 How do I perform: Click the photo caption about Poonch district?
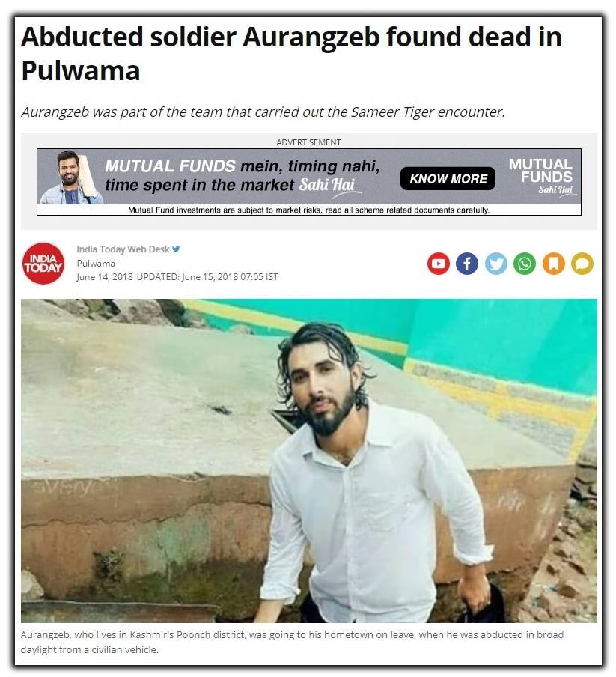point(292,642)
